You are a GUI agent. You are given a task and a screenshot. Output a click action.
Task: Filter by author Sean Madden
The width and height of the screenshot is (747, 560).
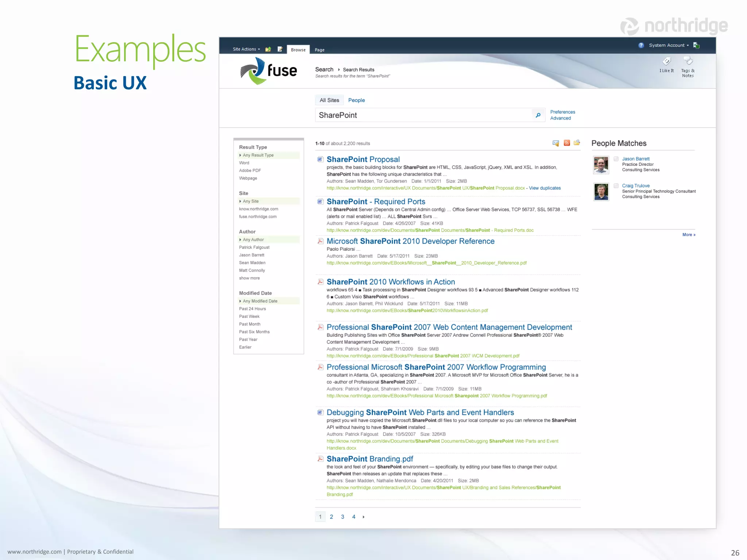click(252, 263)
